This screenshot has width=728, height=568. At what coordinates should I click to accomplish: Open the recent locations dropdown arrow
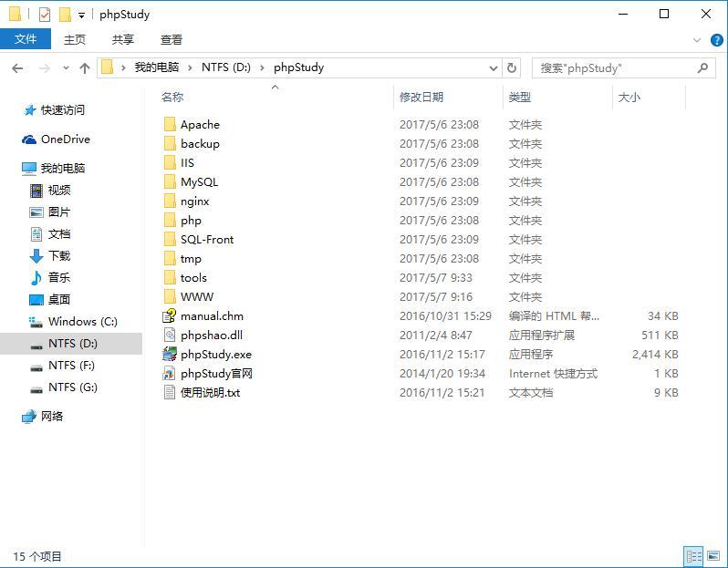(66, 68)
